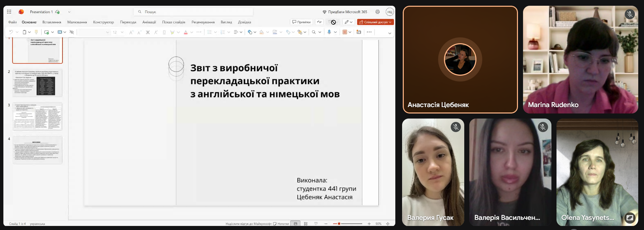Switch to the Анімації tab
The image size is (644, 230).
[149, 22]
